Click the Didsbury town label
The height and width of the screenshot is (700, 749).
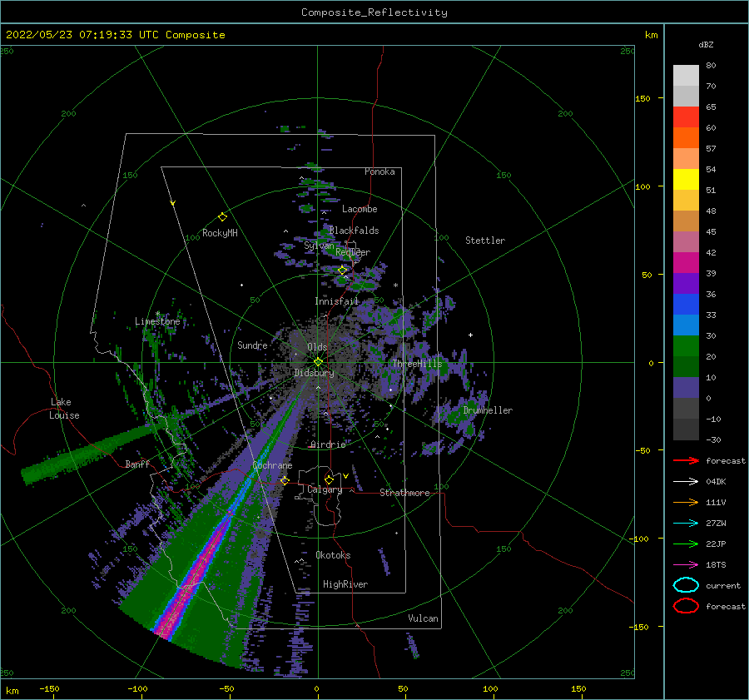coord(314,373)
